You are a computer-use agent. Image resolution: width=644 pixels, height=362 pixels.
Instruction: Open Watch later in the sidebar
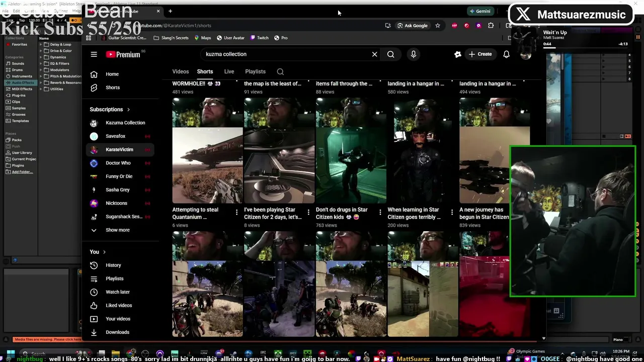120,292
